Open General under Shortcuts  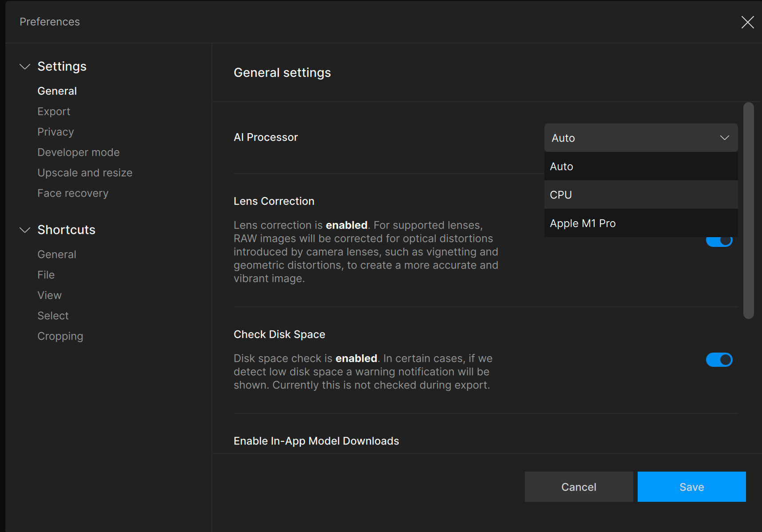point(57,254)
